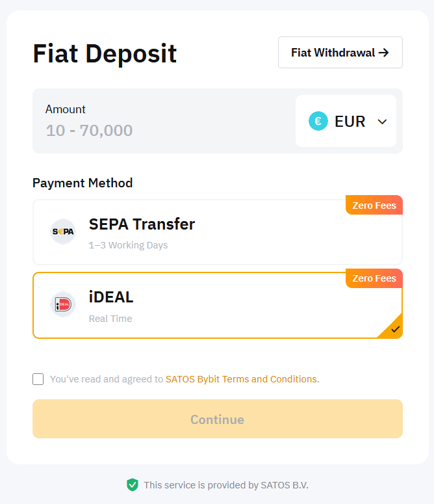Open SATOS Bybit Terms and Conditions link
The width and height of the screenshot is (434, 504).
point(241,379)
